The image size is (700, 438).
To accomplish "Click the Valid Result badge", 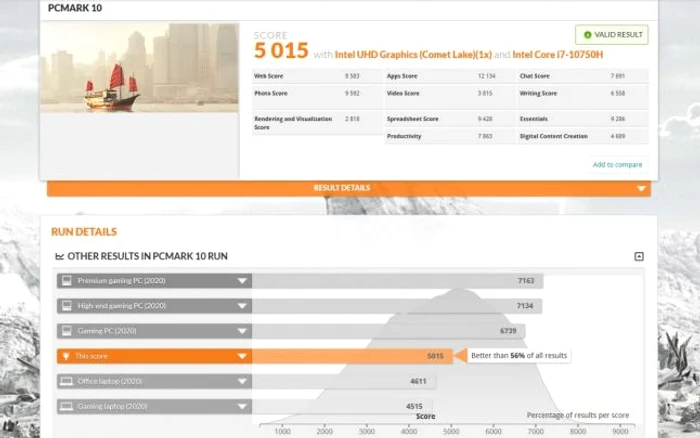I will click(x=612, y=35).
